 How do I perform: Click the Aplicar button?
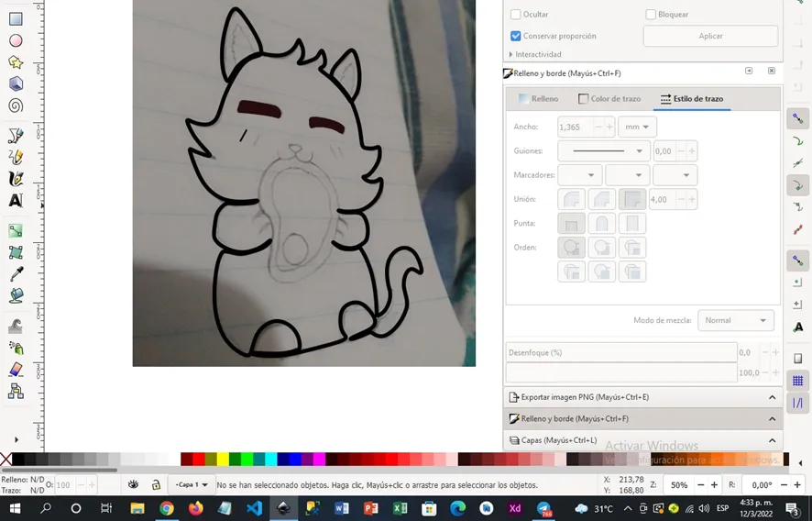710,37
